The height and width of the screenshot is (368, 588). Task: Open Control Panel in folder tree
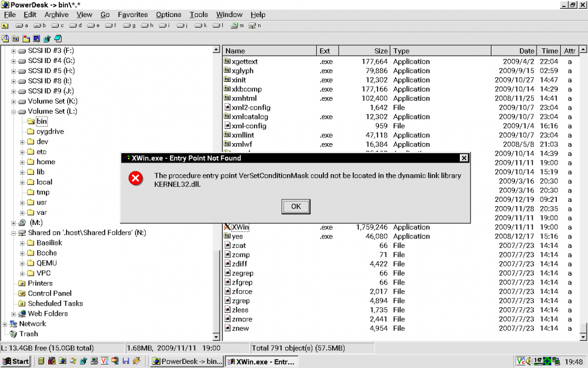49,293
